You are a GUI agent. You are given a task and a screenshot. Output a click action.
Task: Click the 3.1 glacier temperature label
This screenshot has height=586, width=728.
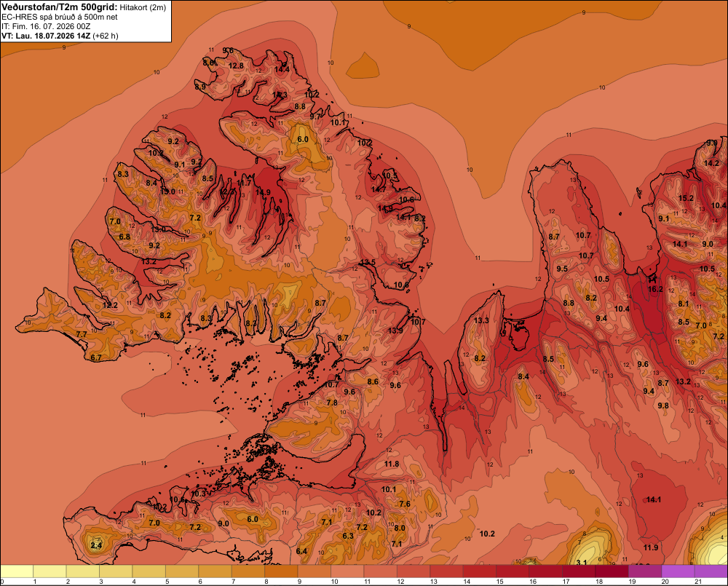click(x=581, y=562)
